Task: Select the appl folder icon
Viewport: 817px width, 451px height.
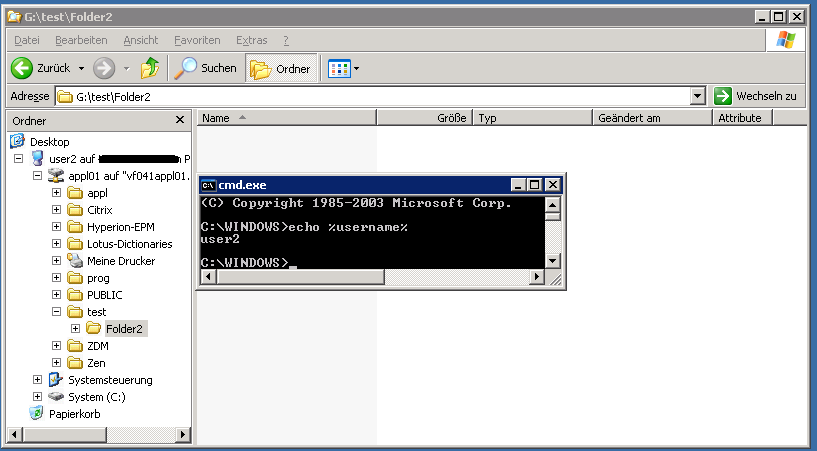Action: point(75,193)
